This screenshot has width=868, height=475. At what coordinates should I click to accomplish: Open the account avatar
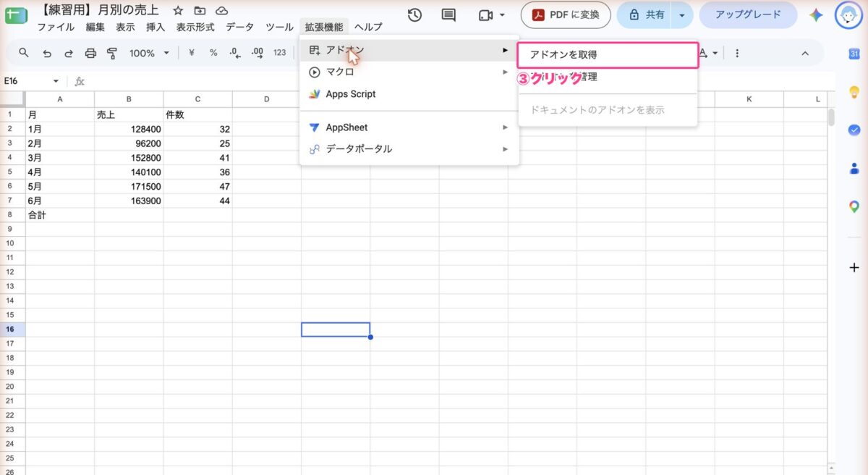tap(848, 15)
